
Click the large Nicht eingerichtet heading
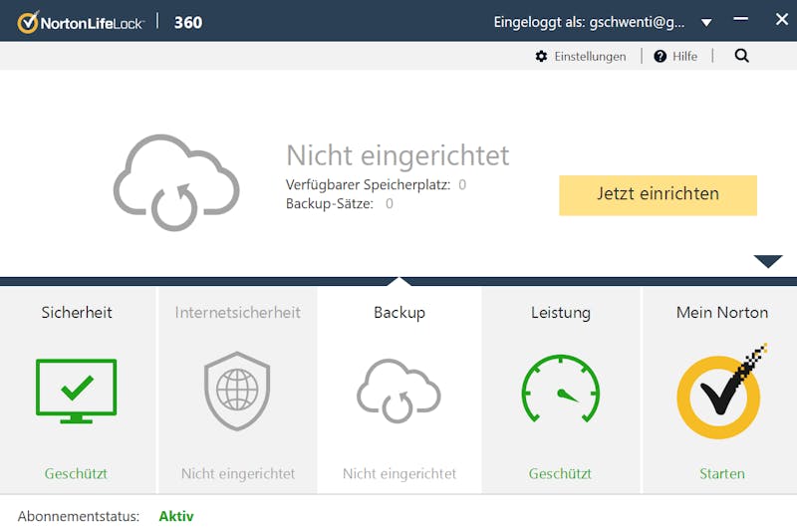398,155
